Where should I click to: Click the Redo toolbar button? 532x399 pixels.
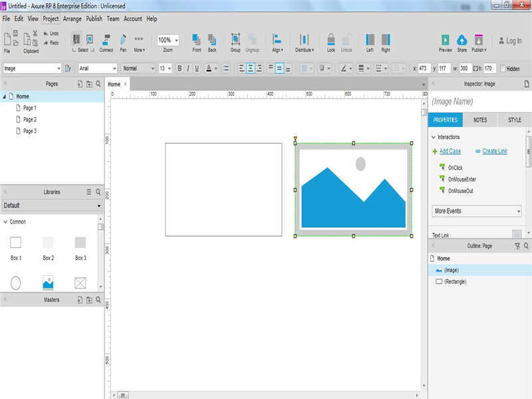(51, 43)
